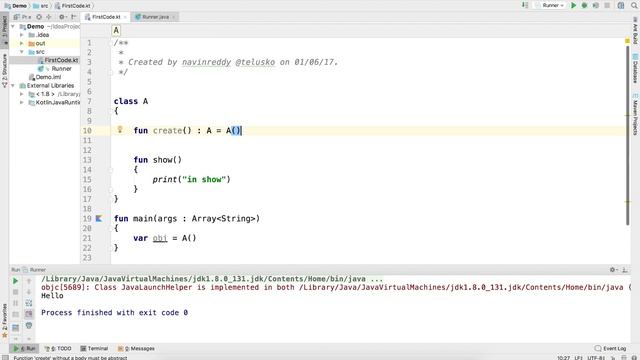Open the Terminal bottom tool tab

click(94, 349)
